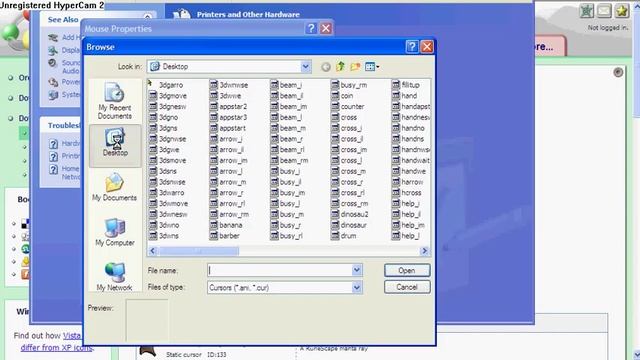Select the dinosaur cursor file
This screenshot has height=360, width=640.
pyautogui.click(x=349, y=225)
